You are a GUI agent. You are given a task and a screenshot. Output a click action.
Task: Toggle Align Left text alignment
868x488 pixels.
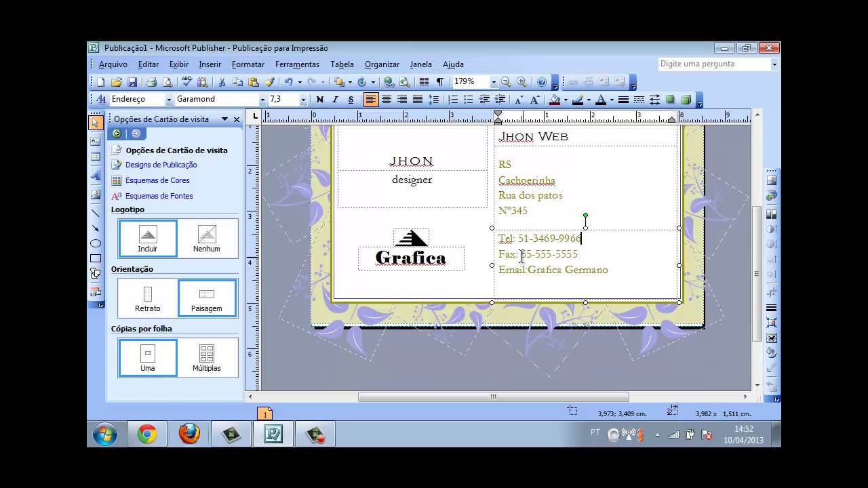tap(371, 100)
